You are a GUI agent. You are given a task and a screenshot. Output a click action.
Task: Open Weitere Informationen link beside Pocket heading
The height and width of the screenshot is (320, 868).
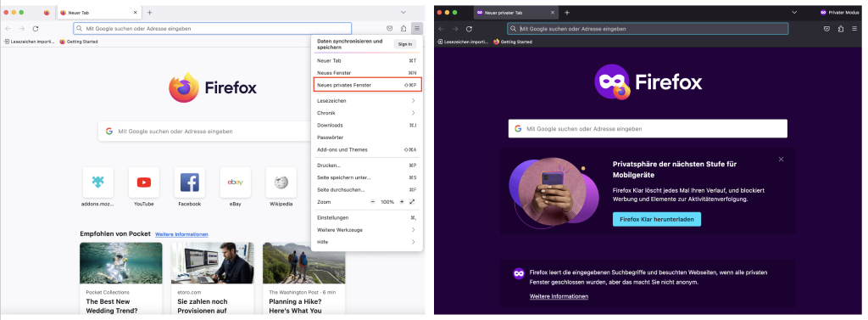click(x=181, y=234)
